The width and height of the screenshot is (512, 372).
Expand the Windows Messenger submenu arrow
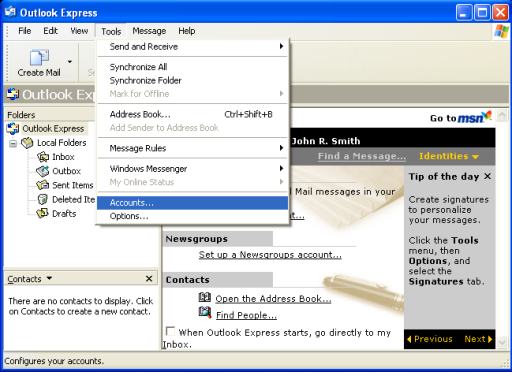(281, 168)
